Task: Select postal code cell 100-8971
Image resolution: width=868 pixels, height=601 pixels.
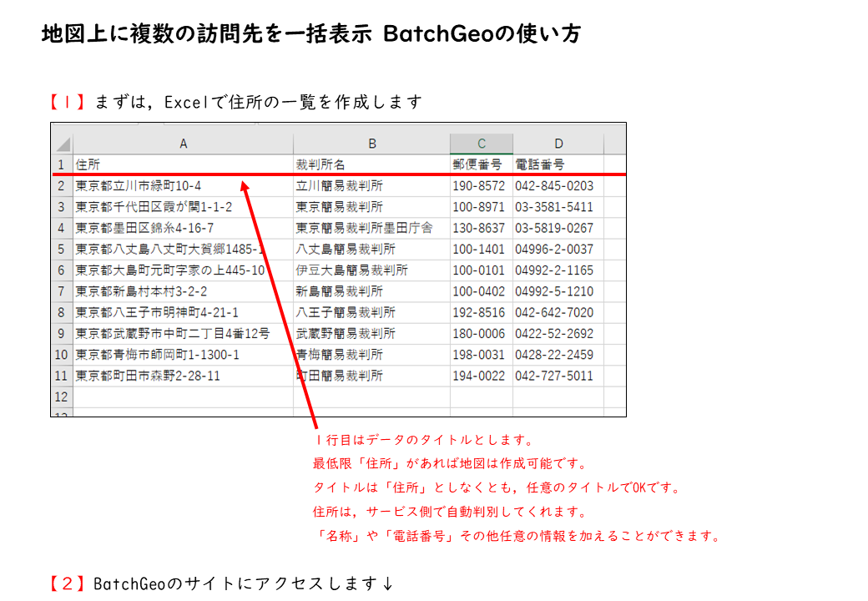Action: click(482, 207)
